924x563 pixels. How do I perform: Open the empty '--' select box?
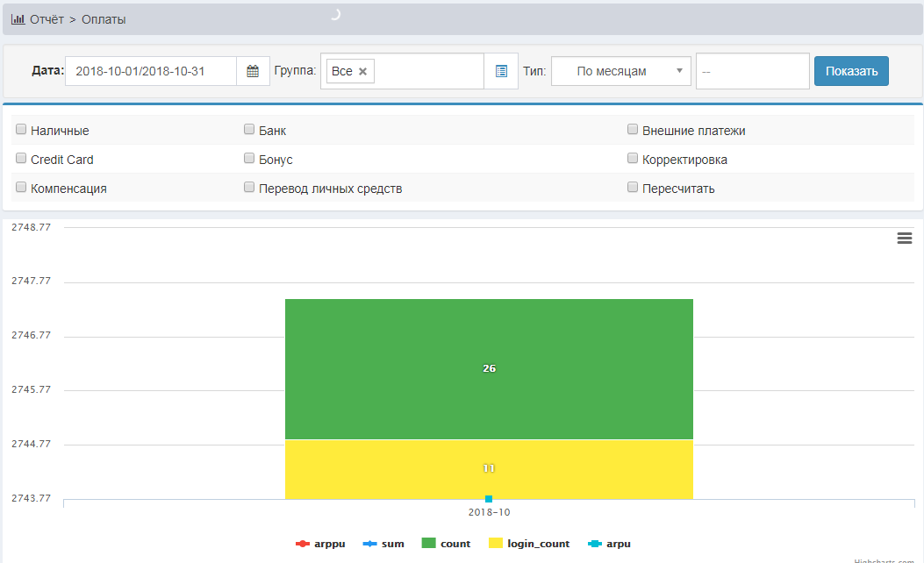click(x=752, y=72)
